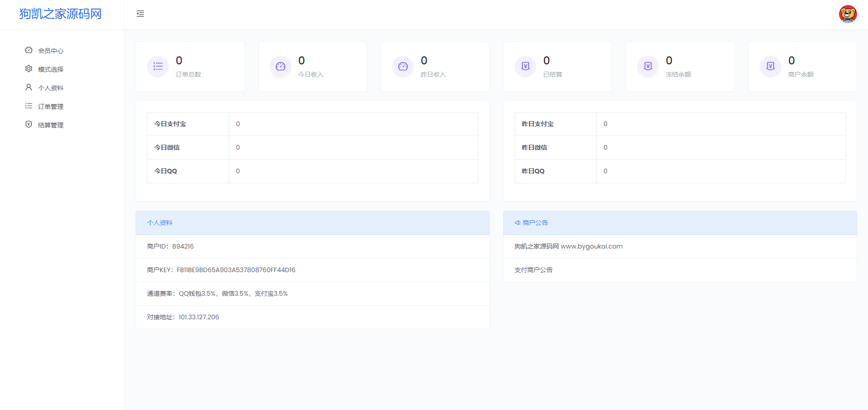This screenshot has height=410, width=868.
Task: Click the 昨日收入 gauge icon
Action: tap(403, 67)
